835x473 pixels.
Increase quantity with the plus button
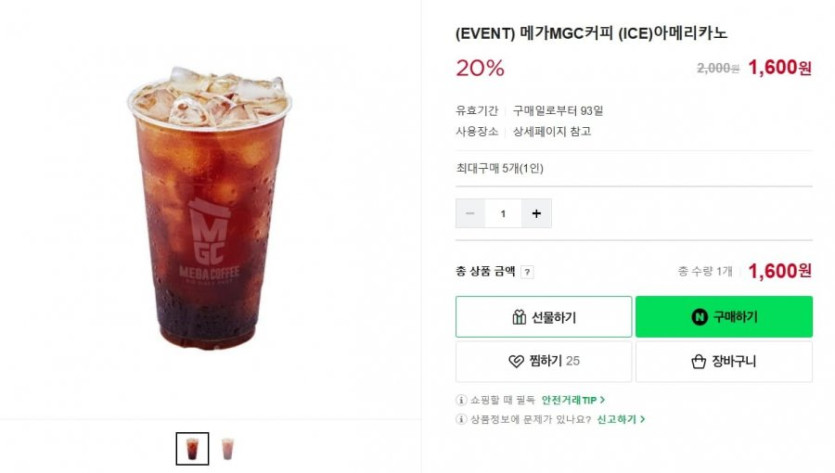point(536,214)
